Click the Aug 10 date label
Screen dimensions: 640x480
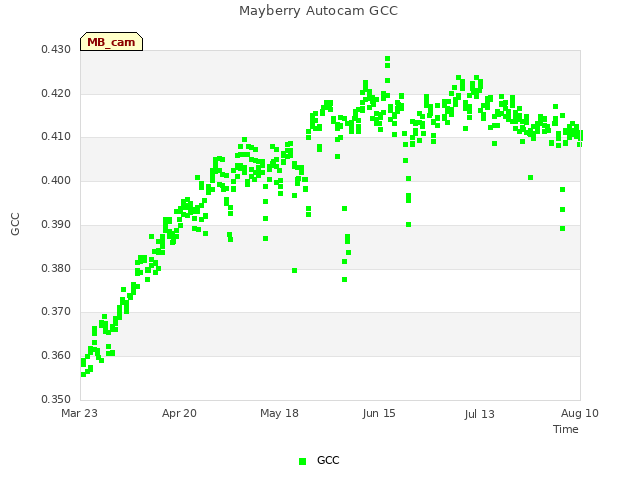coord(580,413)
